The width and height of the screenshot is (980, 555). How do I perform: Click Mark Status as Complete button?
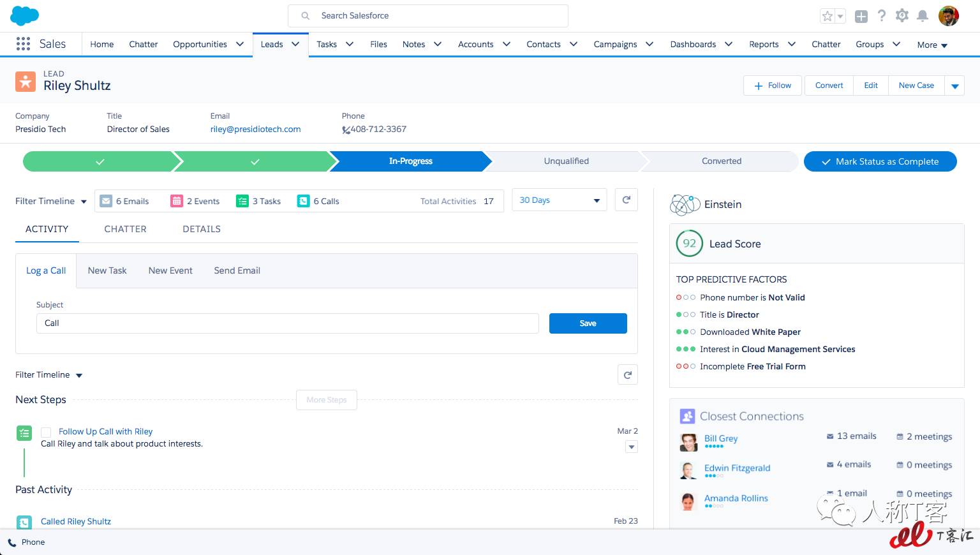click(x=880, y=161)
